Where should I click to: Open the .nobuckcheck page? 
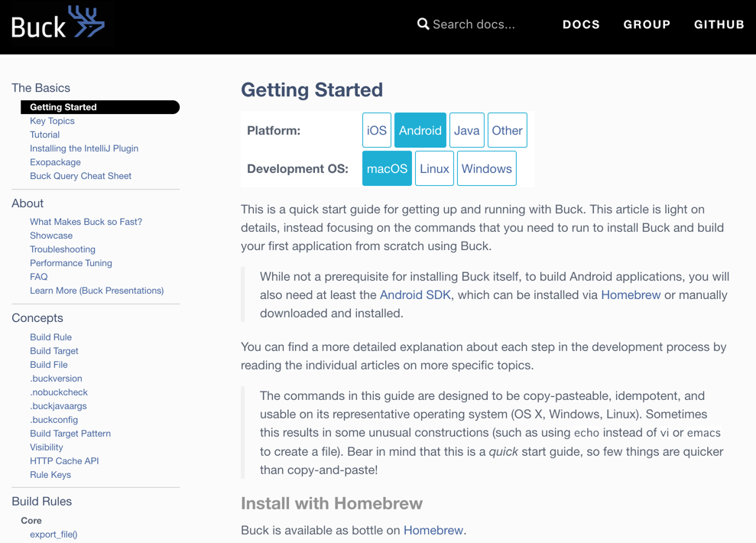[59, 392]
